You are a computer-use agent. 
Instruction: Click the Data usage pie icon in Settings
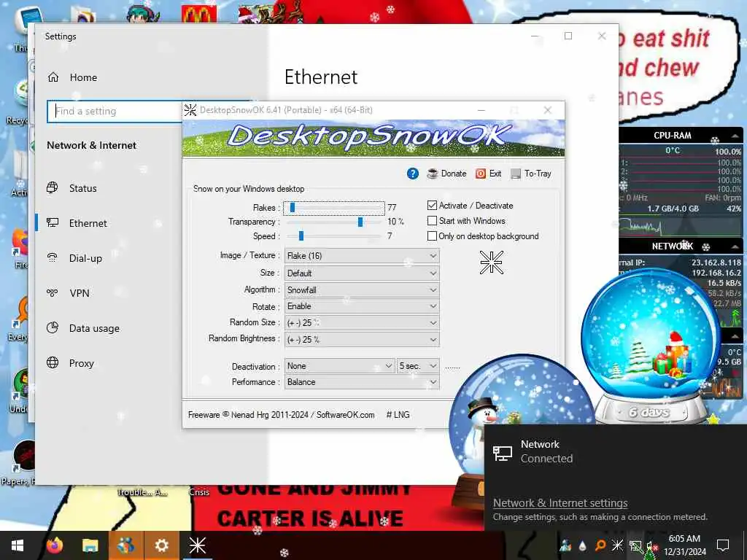pos(53,327)
